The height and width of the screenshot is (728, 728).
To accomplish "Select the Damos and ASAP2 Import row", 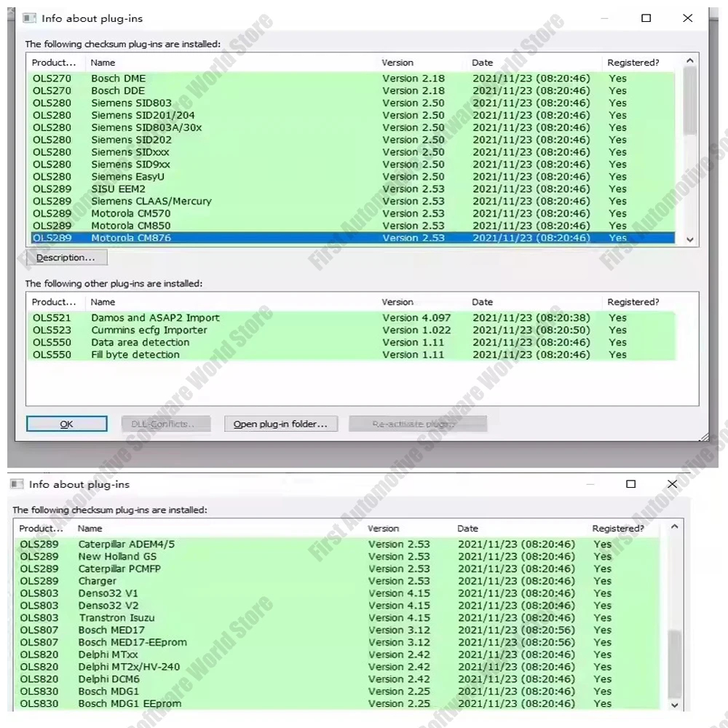I will (x=353, y=318).
